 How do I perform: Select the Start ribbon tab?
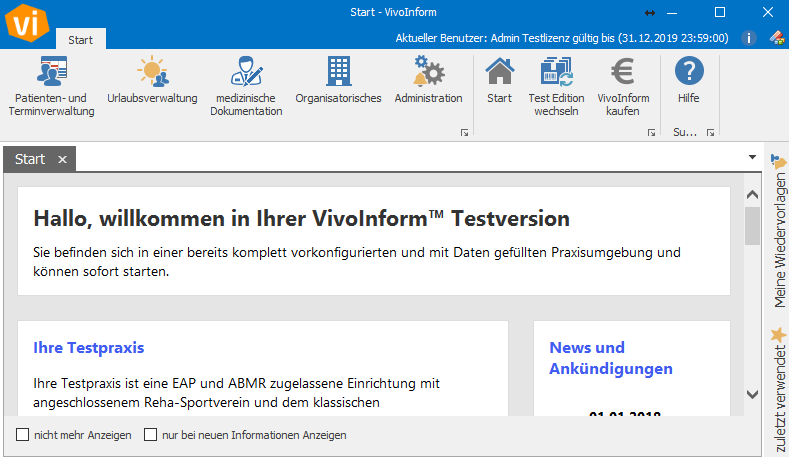click(x=81, y=40)
